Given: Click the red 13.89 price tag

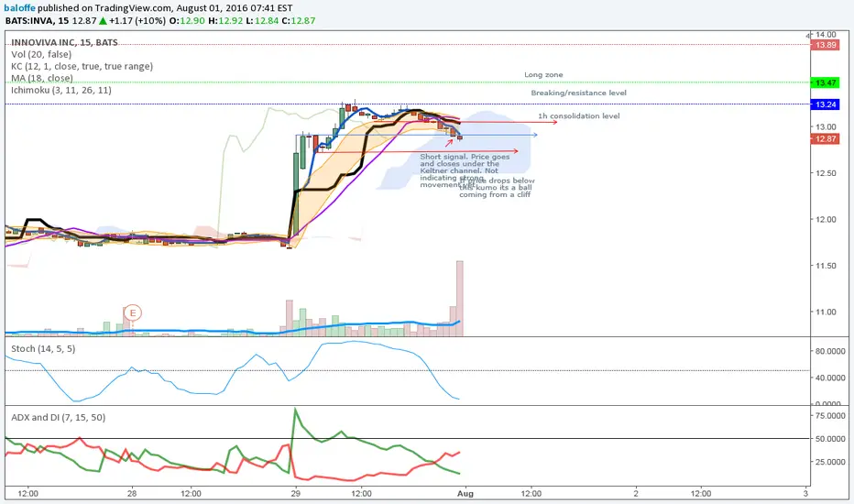Looking at the screenshot, I should [x=825, y=45].
